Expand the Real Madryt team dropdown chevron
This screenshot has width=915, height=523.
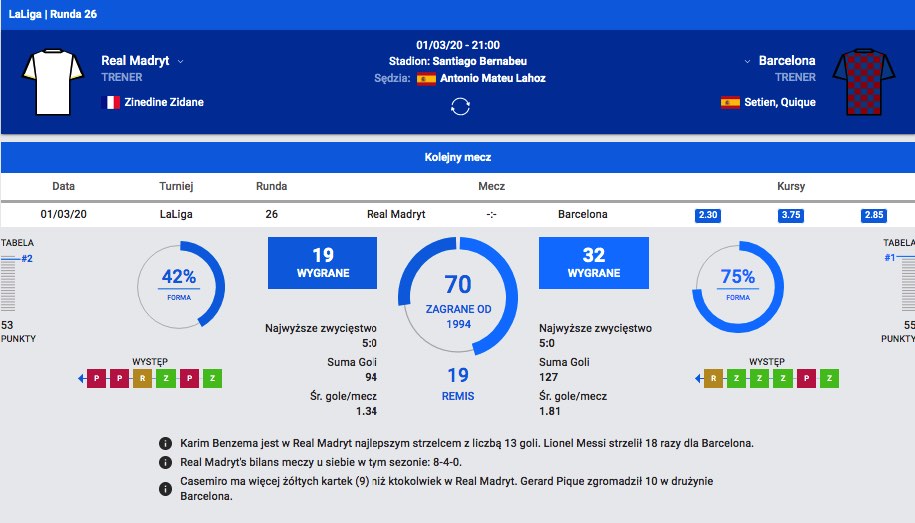point(181,62)
